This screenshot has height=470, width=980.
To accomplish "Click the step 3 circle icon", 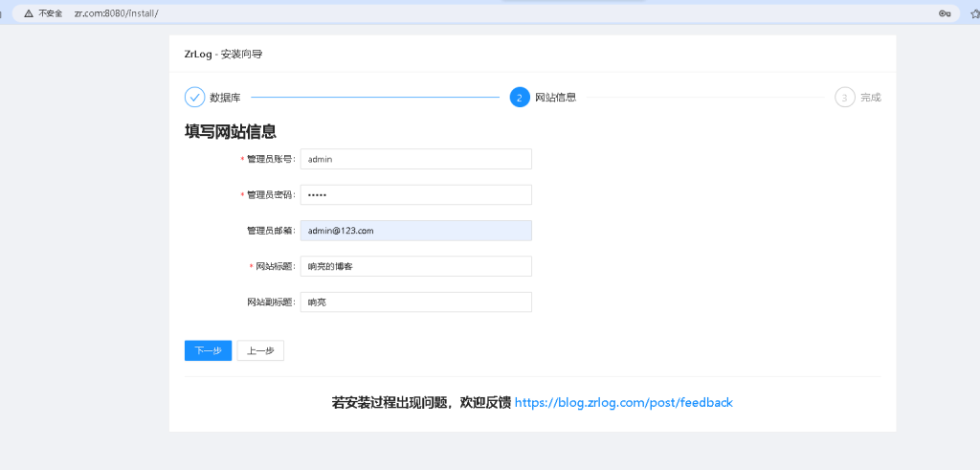I will click(844, 97).
